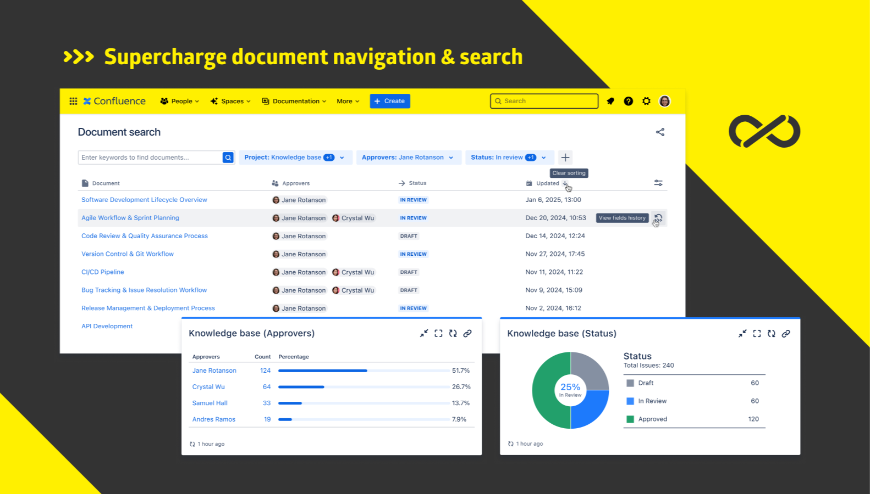
Task: Add a filter with the plus button
Action: coord(565,158)
